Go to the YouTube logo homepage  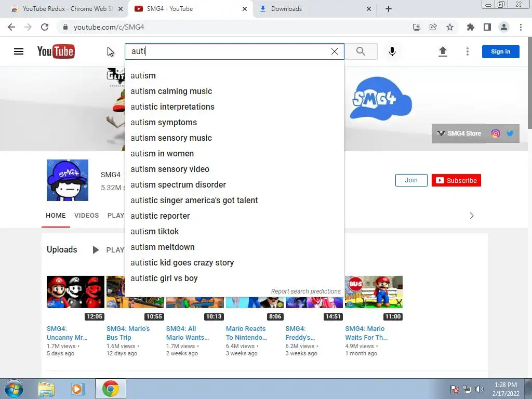56,51
